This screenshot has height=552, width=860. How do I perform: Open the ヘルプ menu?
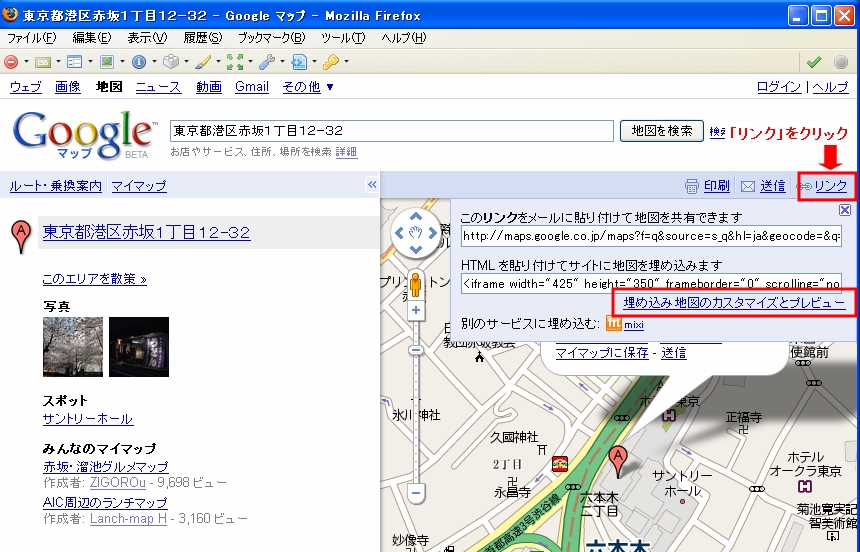click(x=404, y=38)
